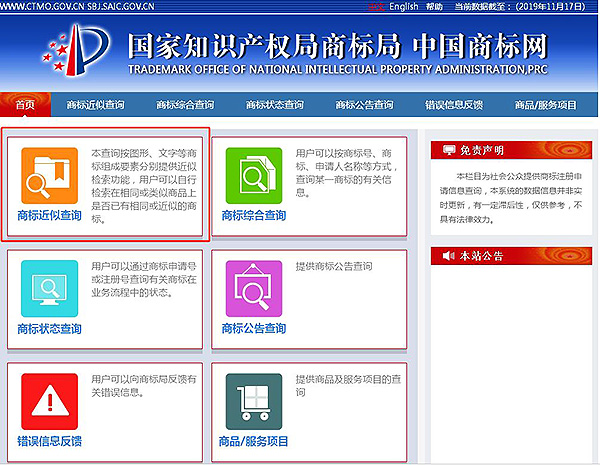Click the disclaimer paragraph starting 本栏目为社会公众
The image size is (600, 465).
(x=511, y=198)
